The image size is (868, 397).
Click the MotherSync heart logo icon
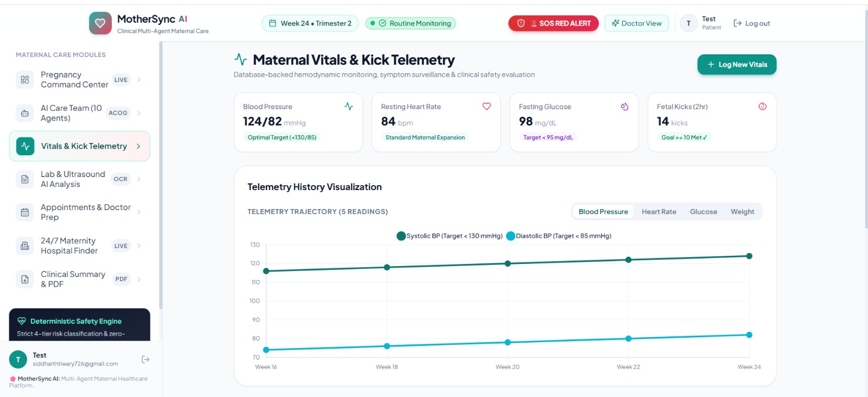pyautogui.click(x=100, y=23)
